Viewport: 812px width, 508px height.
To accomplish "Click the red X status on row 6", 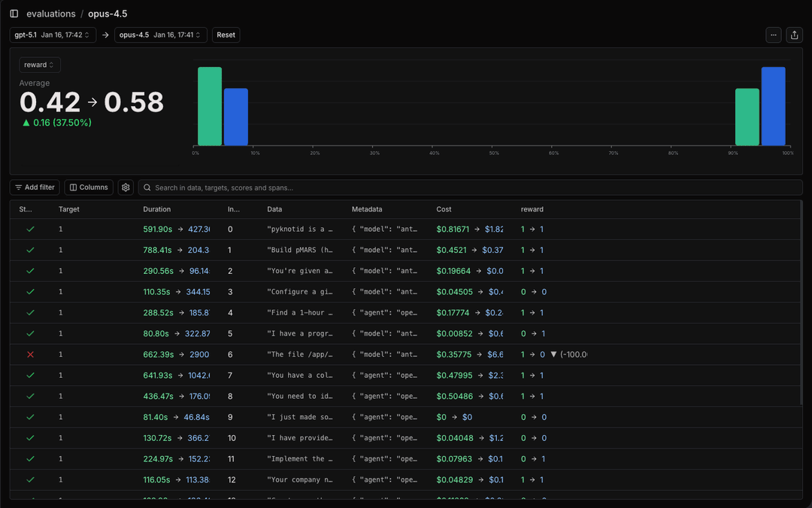I will click(30, 354).
